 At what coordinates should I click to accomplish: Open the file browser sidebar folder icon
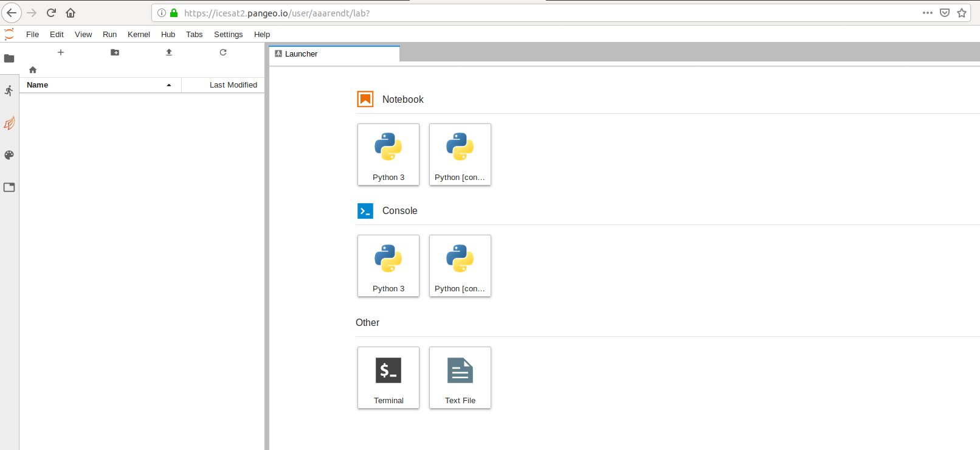click(x=9, y=58)
